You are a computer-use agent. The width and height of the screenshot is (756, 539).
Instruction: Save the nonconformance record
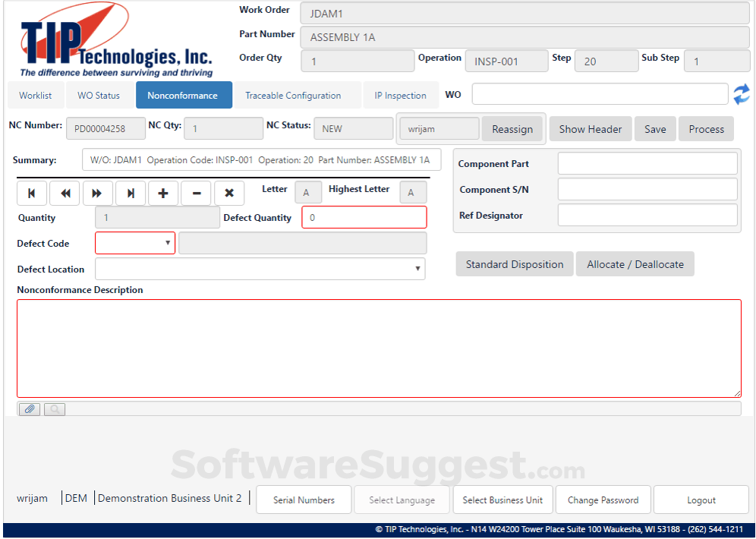pyautogui.click(x=654, y=128)
